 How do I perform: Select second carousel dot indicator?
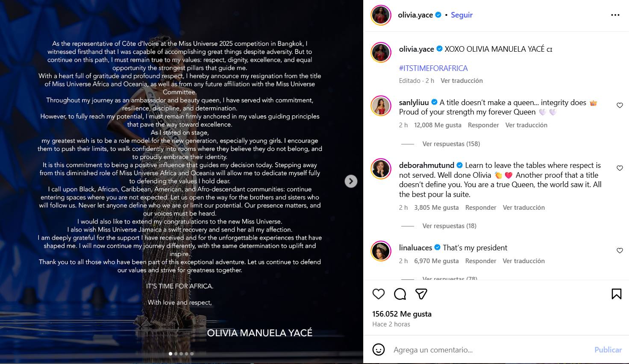176,354
